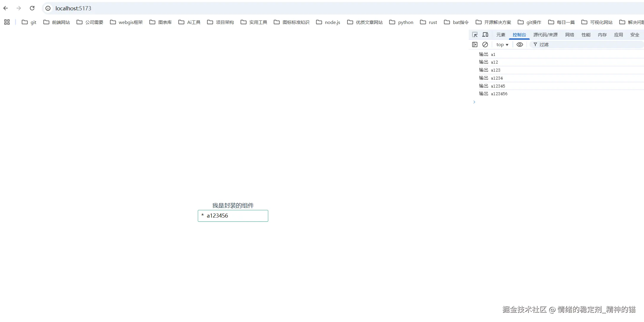This screenshot has width=644, height=322.
Task: Toggle the console sidebar panel icon
Action: tap(475, 44)
